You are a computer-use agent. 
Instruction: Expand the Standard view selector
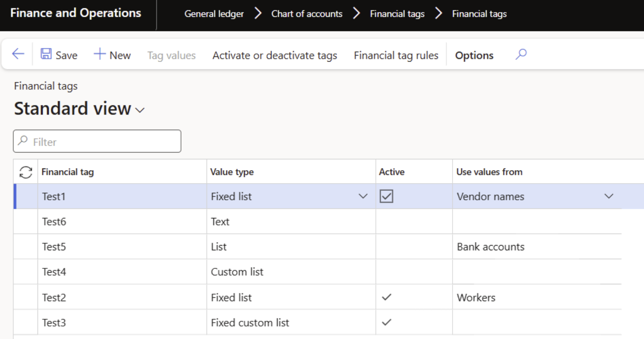[x=140, y=110]
